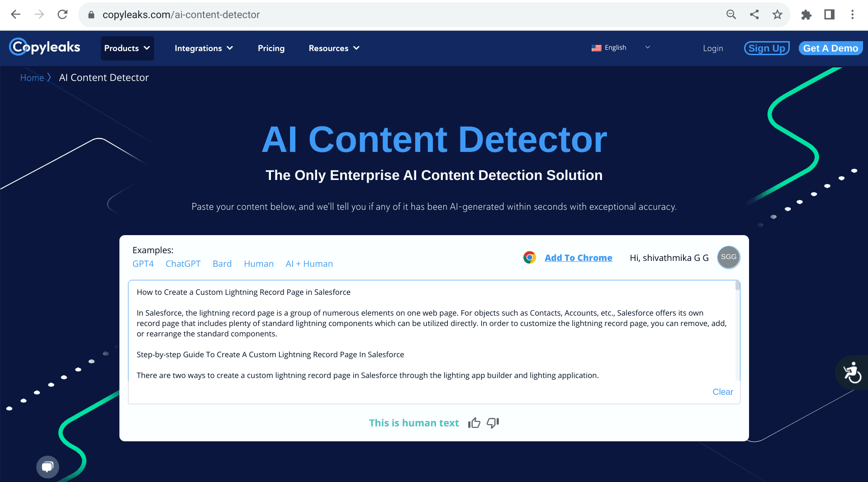Click the thumbs down feedback icon

(x=493, y=423)
